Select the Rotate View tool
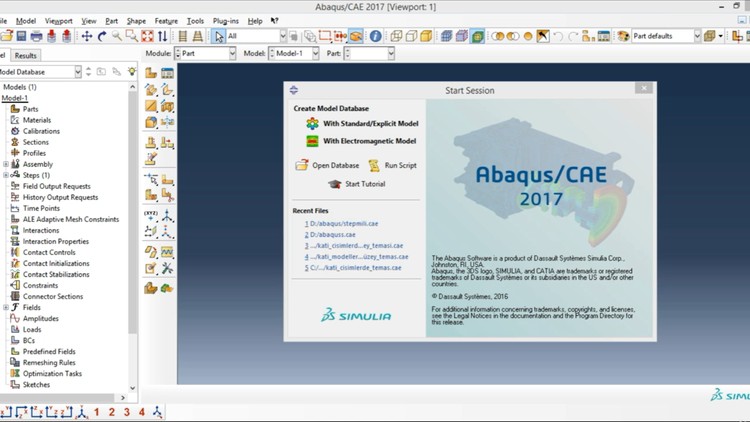750x422 pixels. click(x=102, y=36)
